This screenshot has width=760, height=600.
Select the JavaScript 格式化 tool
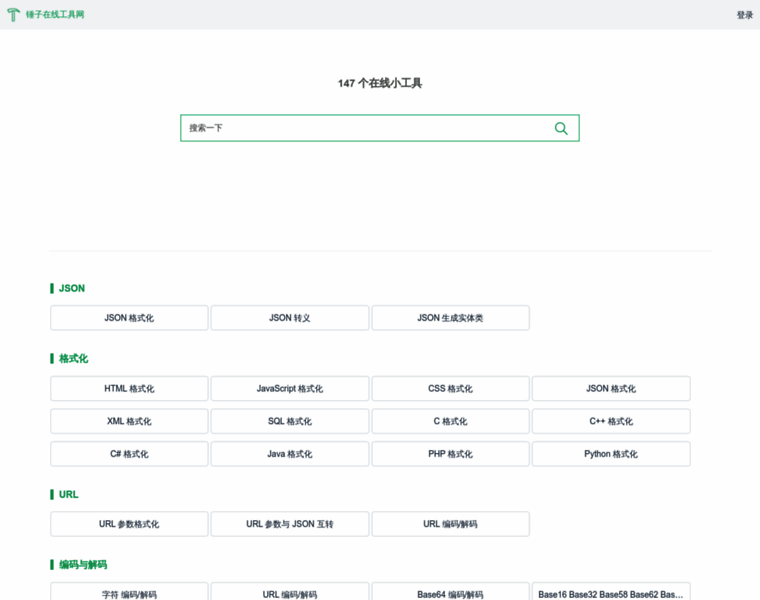pos(290,389)
